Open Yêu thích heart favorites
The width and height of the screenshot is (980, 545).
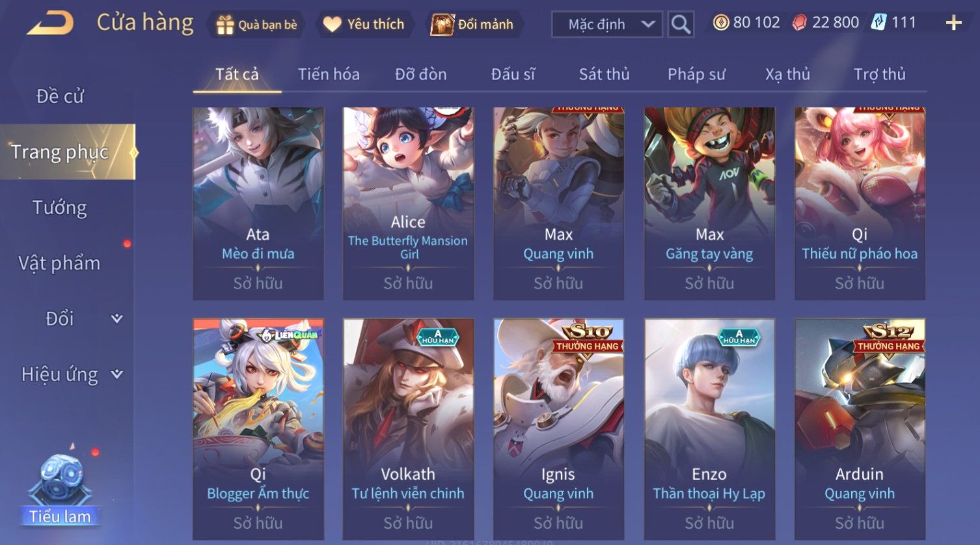point(333,25)
